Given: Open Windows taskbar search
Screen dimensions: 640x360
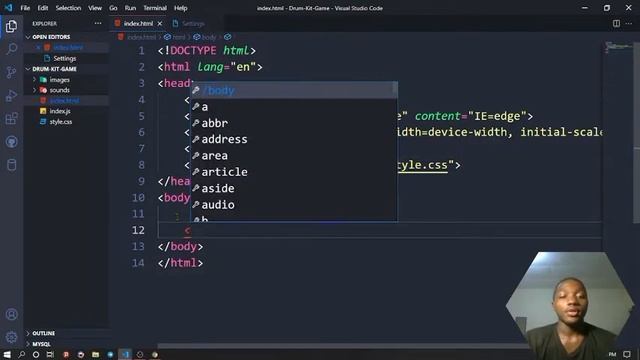Looking at the screenshot, I should pyautogui.click(x=22, y=354).
